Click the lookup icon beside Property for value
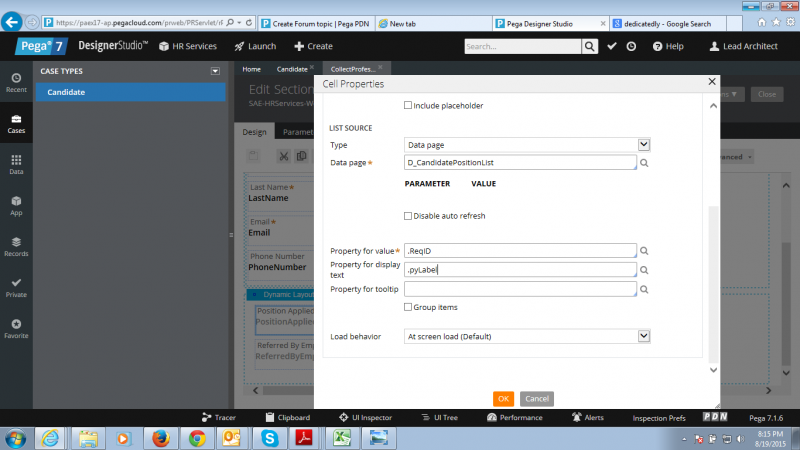The width and height of the screenshot is (800, 450). pyautogui.click(x=645, y=251)
